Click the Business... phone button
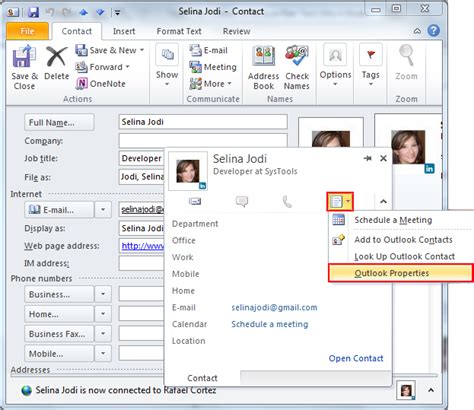This screenshot has width=474, height=410. point(59,294)
